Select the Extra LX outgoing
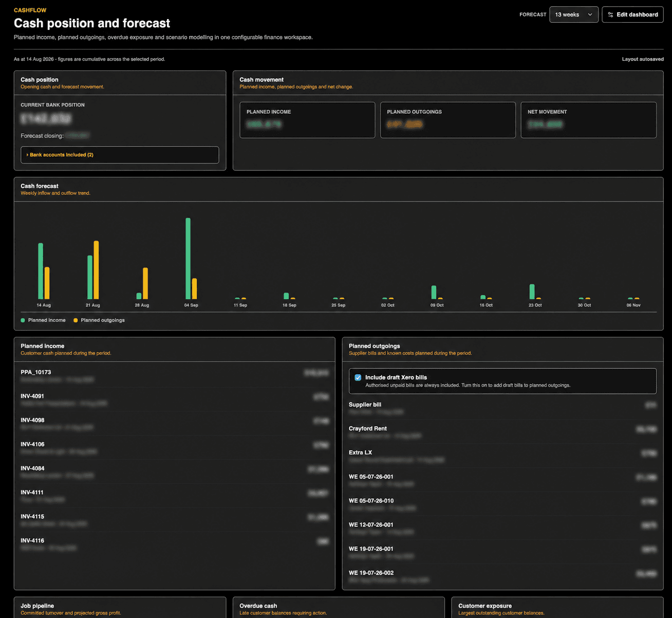672x618 pixels. pyautogui.click(x=502, y=456)
